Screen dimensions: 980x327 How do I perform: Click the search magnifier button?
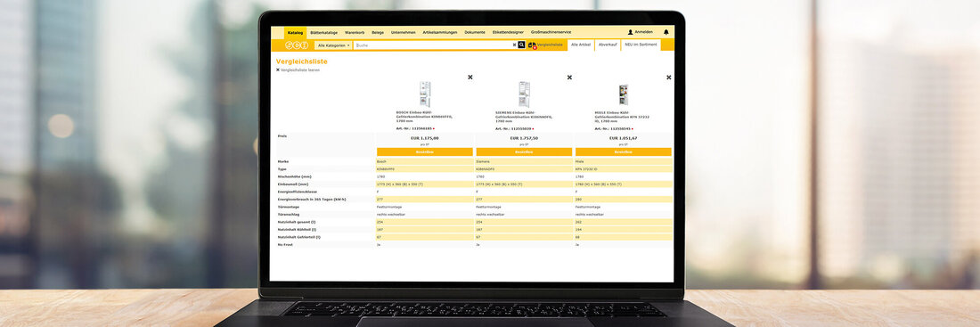[521, 45]
